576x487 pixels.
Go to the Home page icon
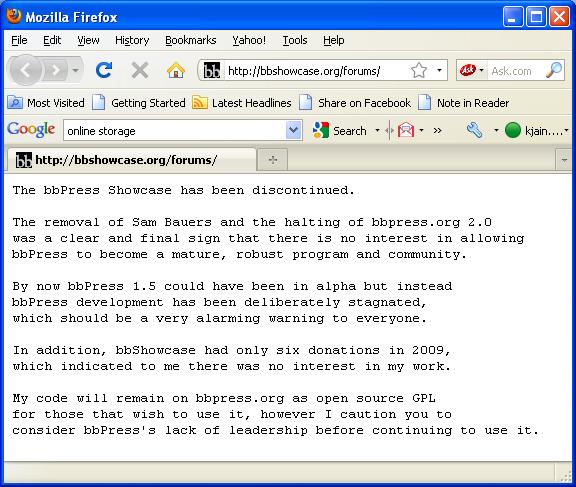point(176,70)
